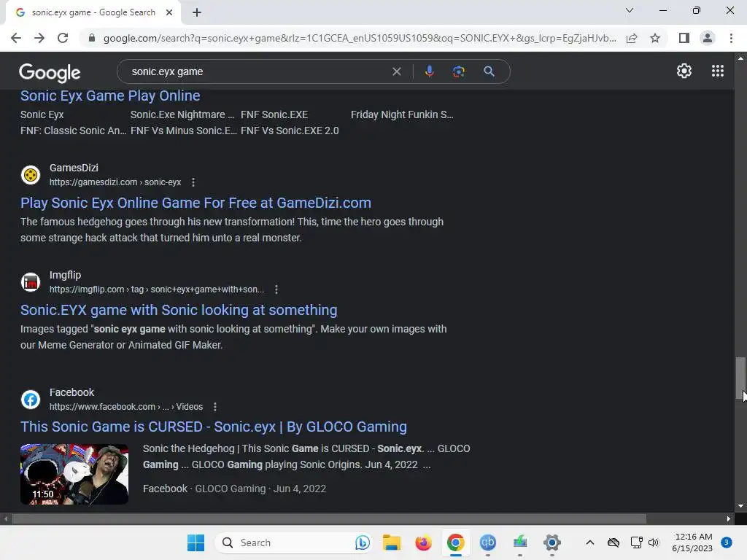Screen dimensions: 747x560
Task: Select the sonic.eyx game browser tab
Action: [x=93, y=12]
